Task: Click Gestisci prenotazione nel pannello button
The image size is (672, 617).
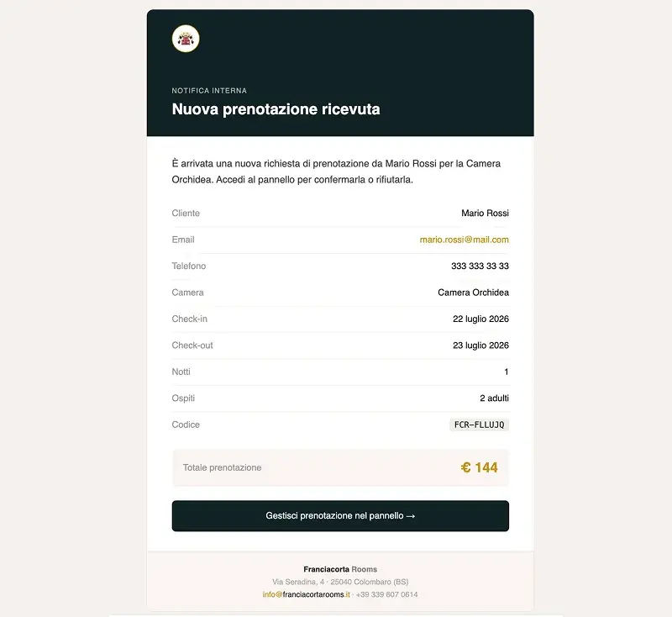Action: coord(340,516)
